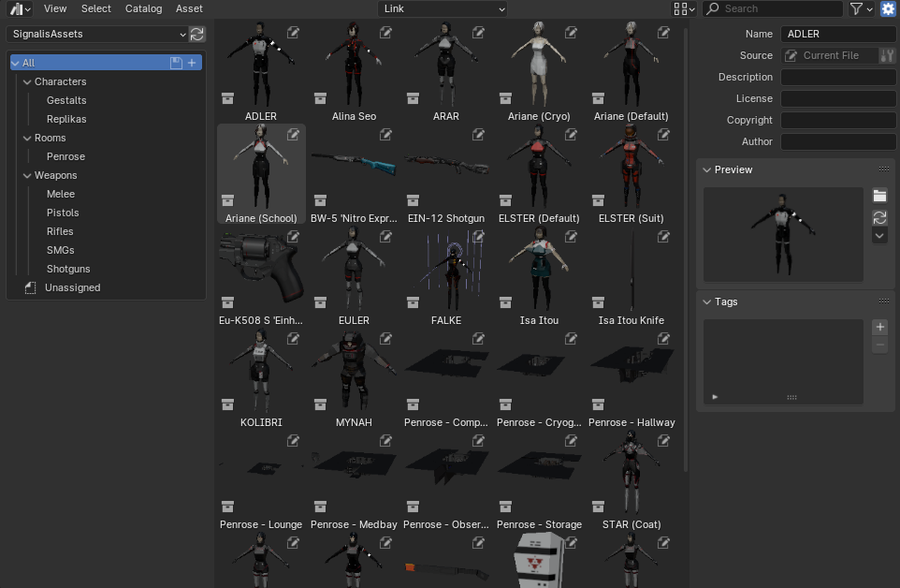Toggle the asset details region gear
This screenshot has height=588, width=900.
point(887,9)
